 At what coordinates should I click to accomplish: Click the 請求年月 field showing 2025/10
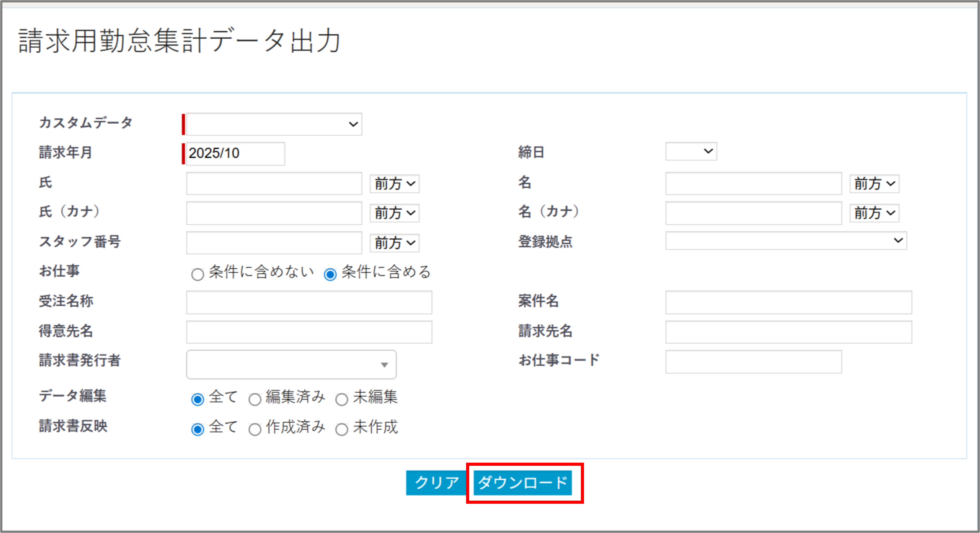(x=236, y=153)
